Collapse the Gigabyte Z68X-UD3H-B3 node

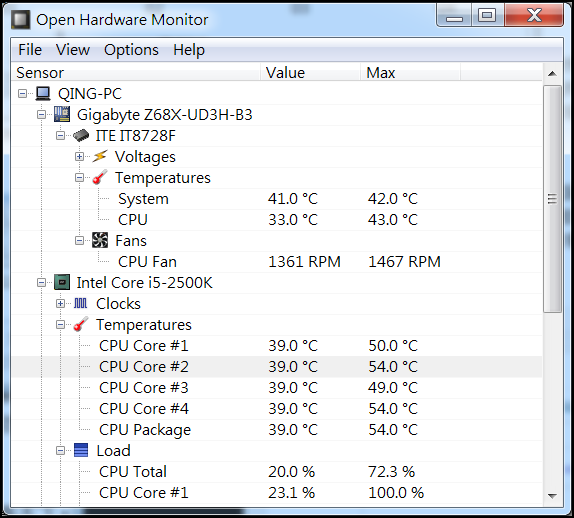pyautogui.click(x=41, y=115)
